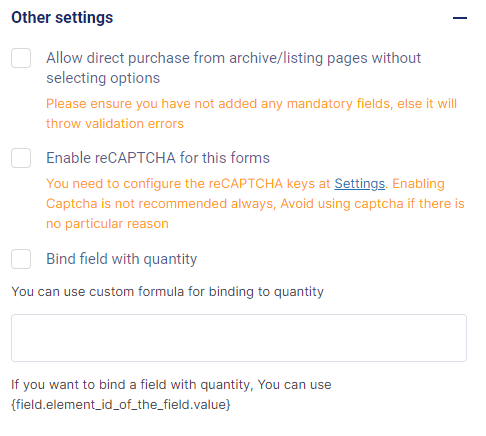This screenshot has height=436, width=486.
Task: Focus the custom quantity formula input box
Action: click(239, 338)
